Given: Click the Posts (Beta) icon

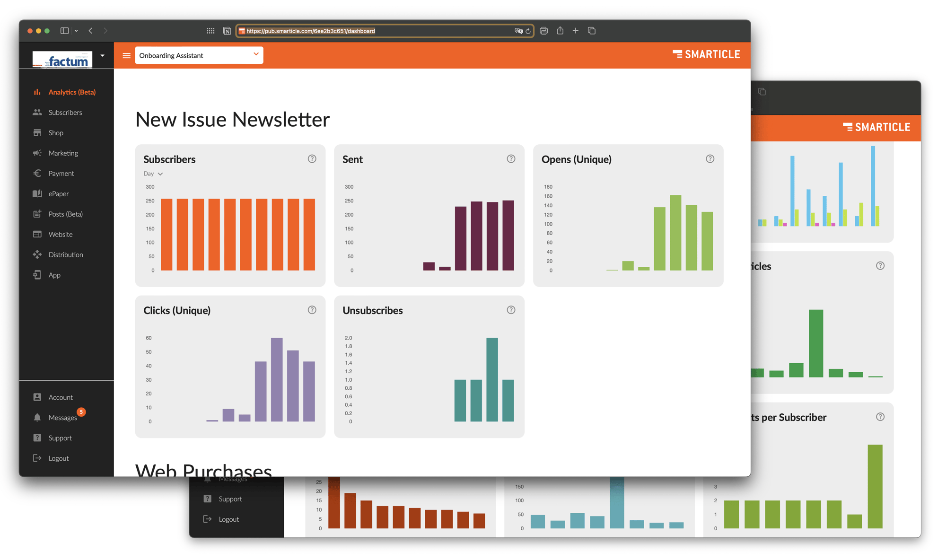Looking at the screenshot, I should [37, 214].
